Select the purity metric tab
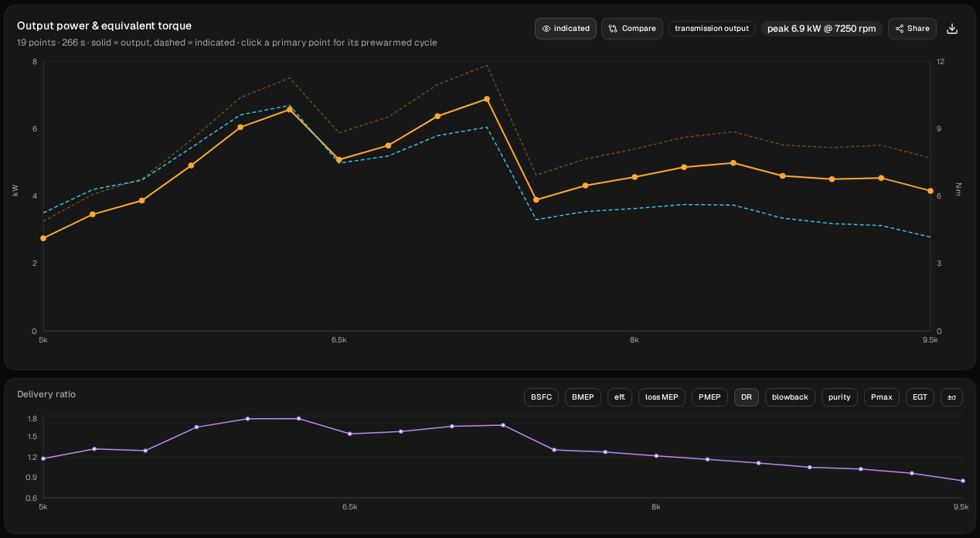This screenshot has width=980, height=538. [839, 397]
